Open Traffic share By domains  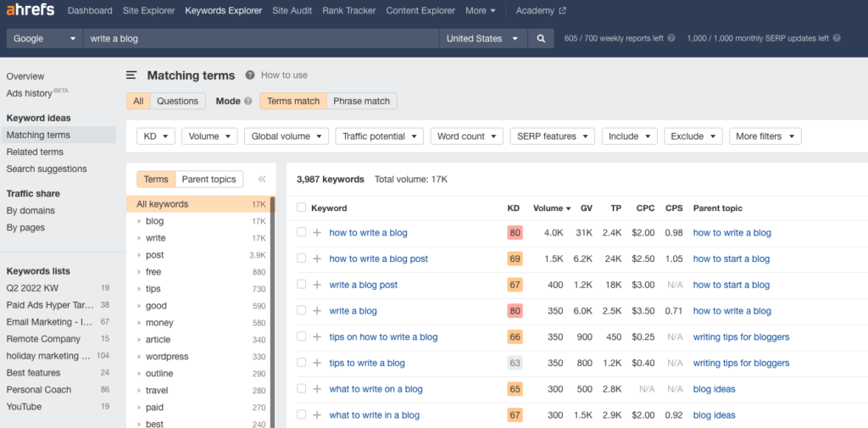31,210
